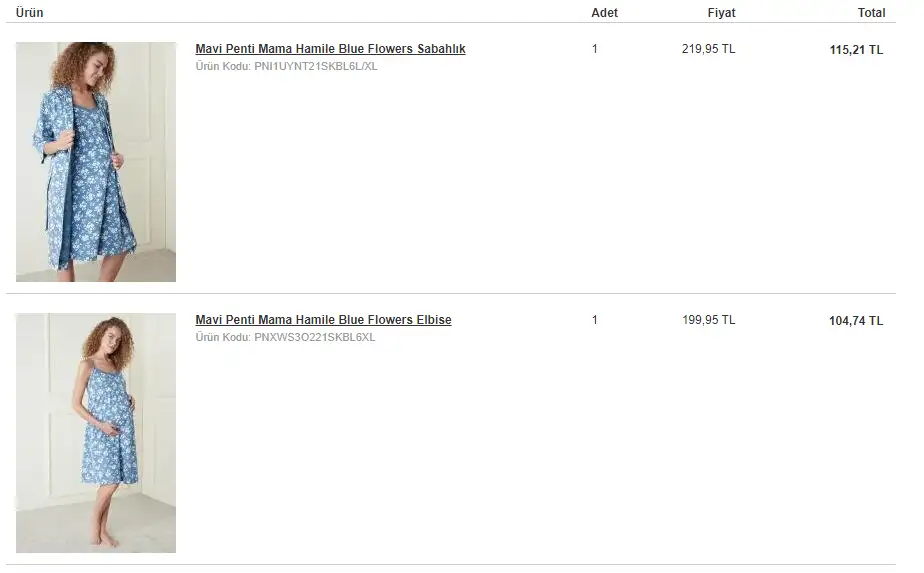
Task: Select product code PNXWS3O221SKBL6XL
Action: tap(315, 338)
